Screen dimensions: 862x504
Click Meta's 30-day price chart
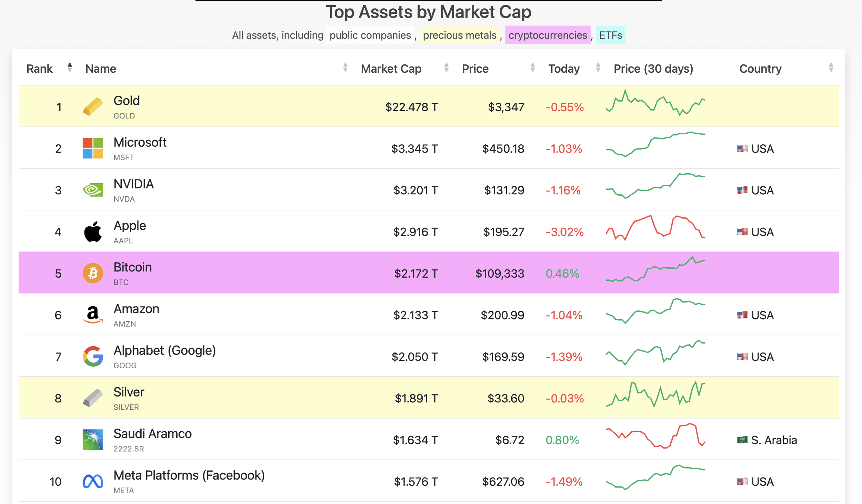tap(655, 477)
